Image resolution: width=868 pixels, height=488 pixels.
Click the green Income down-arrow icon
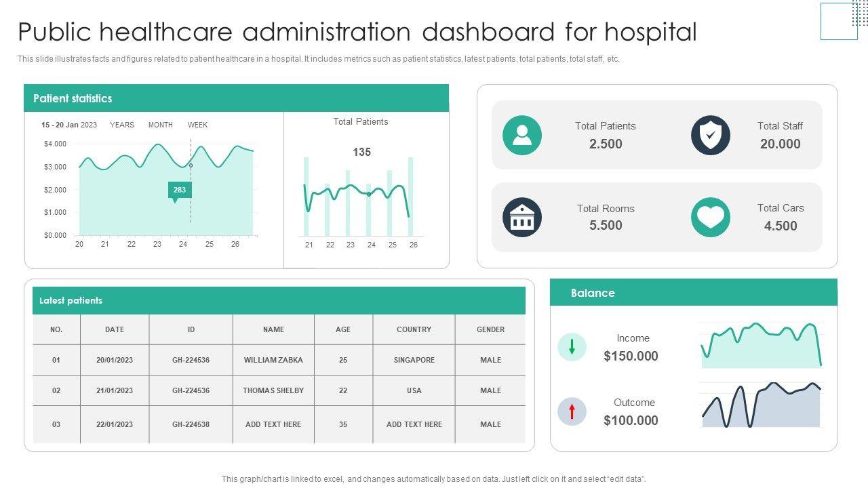572,347
